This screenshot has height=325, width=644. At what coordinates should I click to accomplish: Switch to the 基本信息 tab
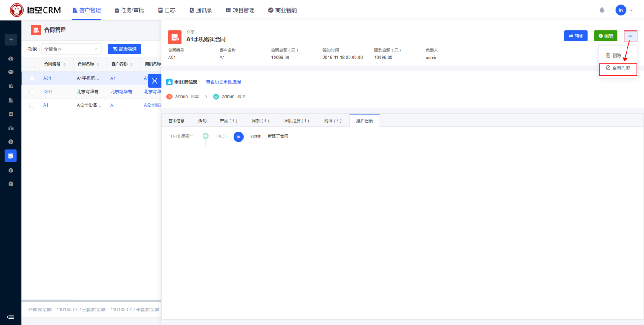point(176,121)
